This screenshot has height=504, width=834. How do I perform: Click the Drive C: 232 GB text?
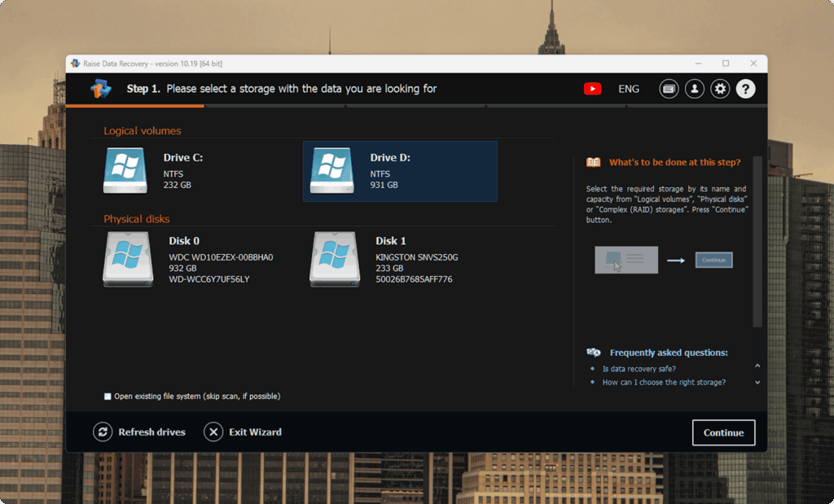tap(177, 185)
